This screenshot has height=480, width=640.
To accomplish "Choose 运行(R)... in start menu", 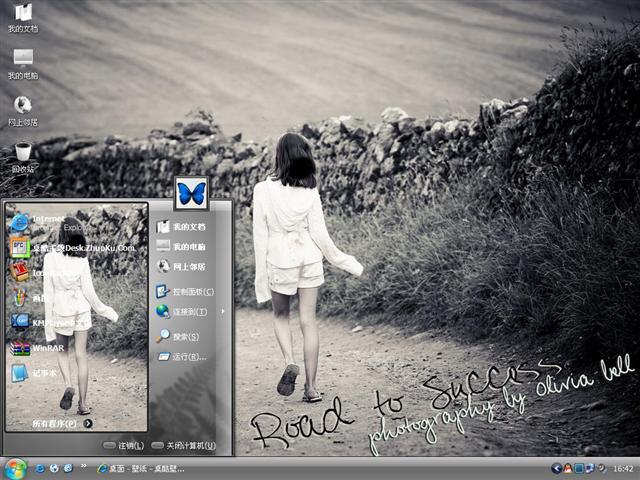I will coord(188,357).
